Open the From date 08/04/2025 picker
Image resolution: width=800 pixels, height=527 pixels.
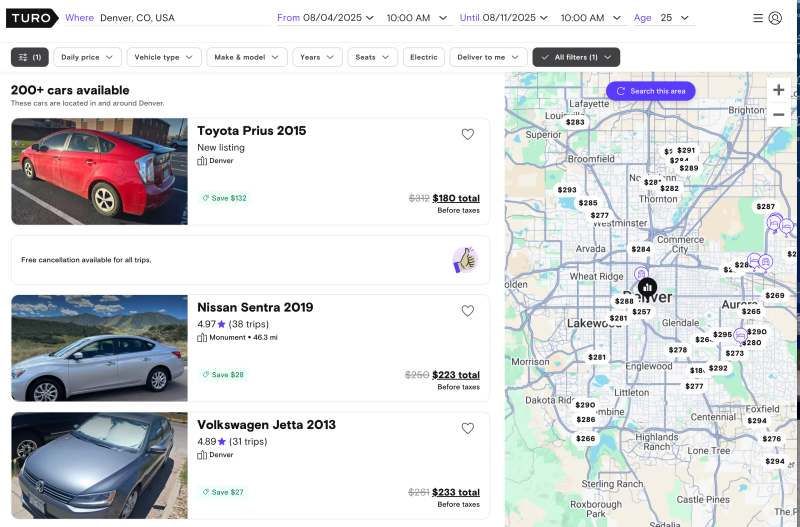click(x=338, y=18)
